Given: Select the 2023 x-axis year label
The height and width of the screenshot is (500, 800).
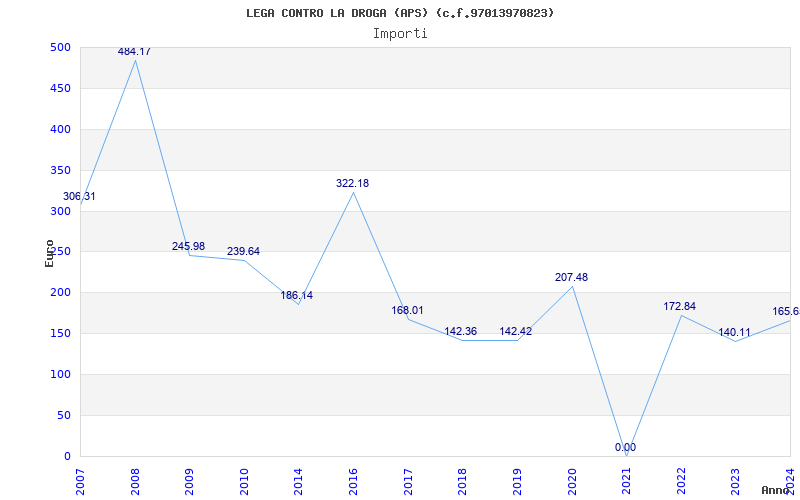Looking at the screenshot, I should tap(735, 482).
